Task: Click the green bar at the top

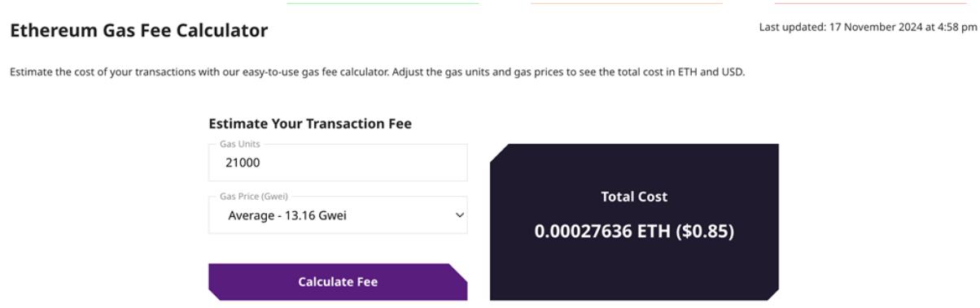Action: point(383,2)
